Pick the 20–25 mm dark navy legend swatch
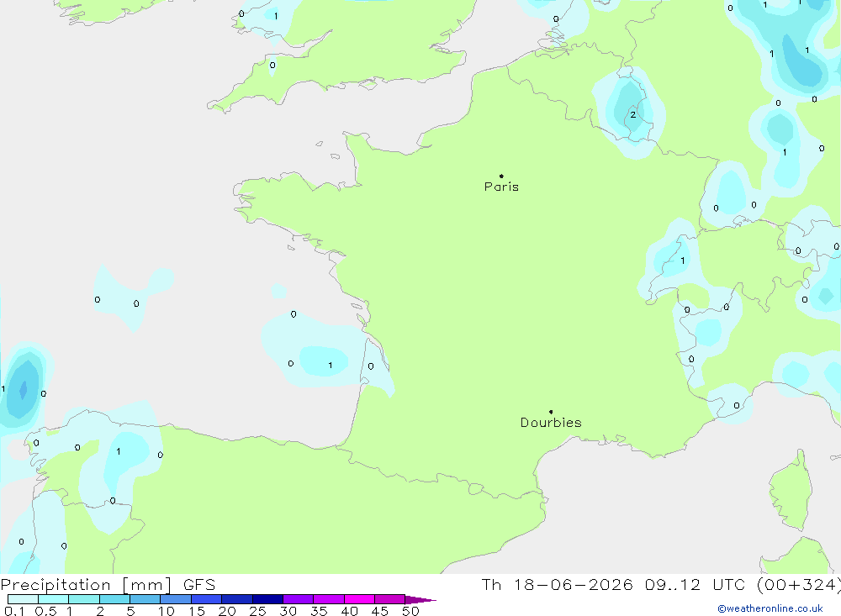Viewport: 841px width, 616px height. 236,599
